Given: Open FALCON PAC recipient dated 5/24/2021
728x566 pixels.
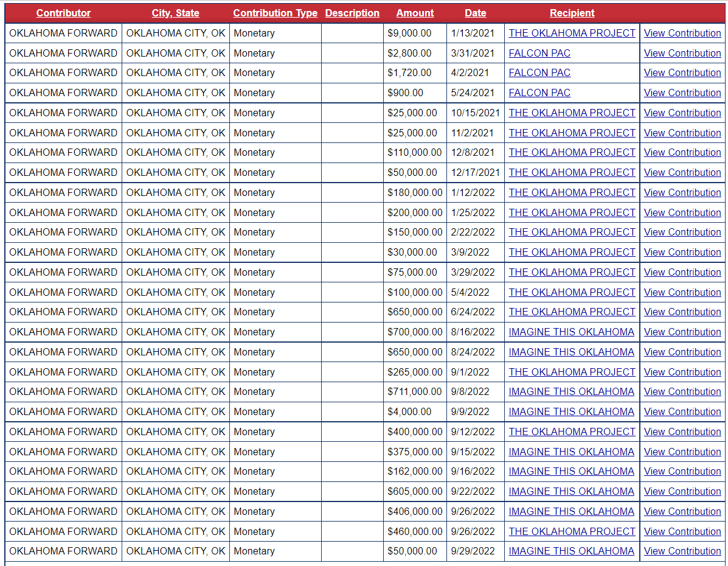Looking at the screenshot, I should click(x=539, y=93).
